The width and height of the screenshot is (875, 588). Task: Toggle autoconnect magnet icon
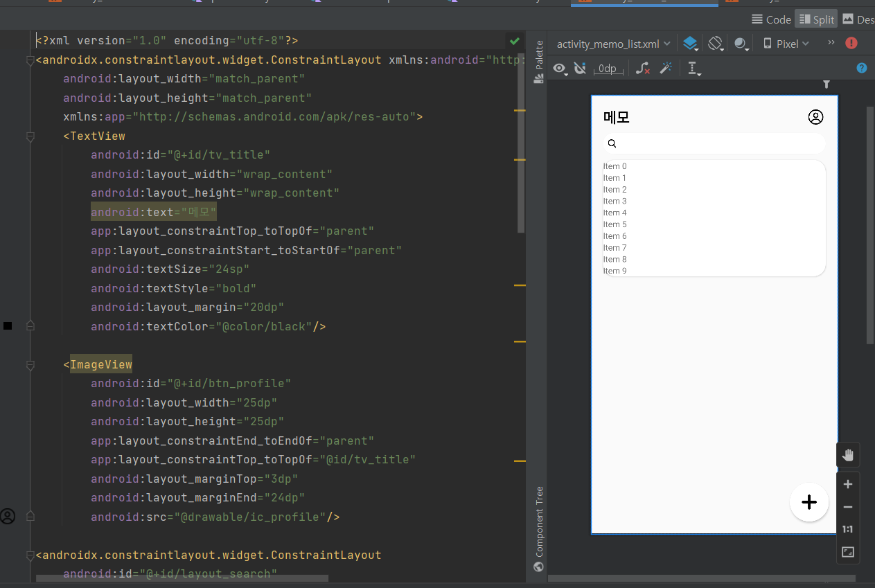[581, 68]
